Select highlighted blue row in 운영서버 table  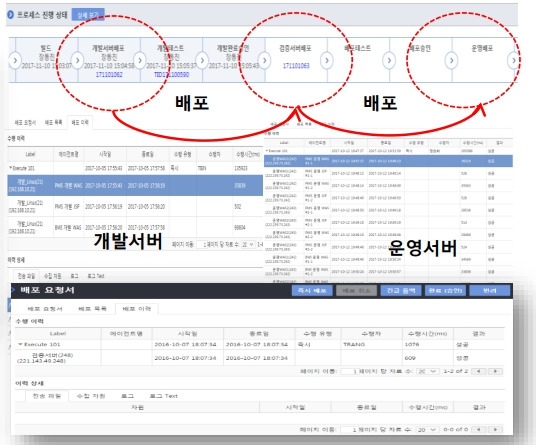[388, 161]
